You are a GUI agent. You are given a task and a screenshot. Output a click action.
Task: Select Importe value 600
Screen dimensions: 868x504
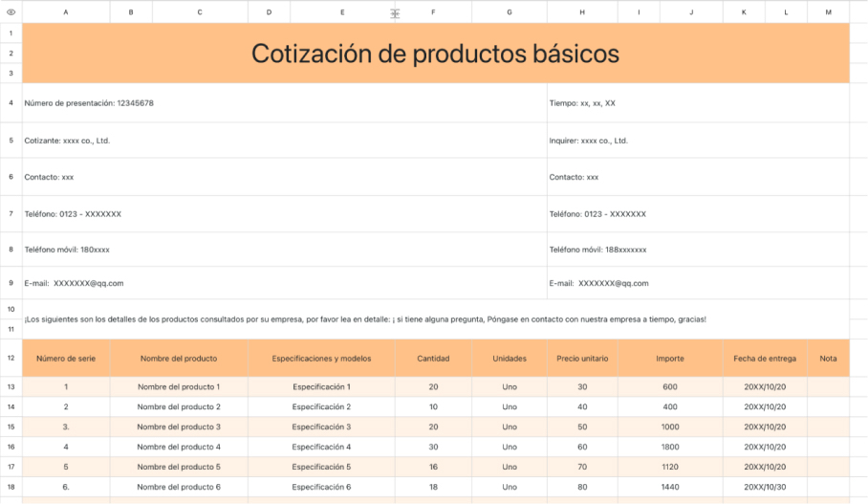click(x=670, y=386)
